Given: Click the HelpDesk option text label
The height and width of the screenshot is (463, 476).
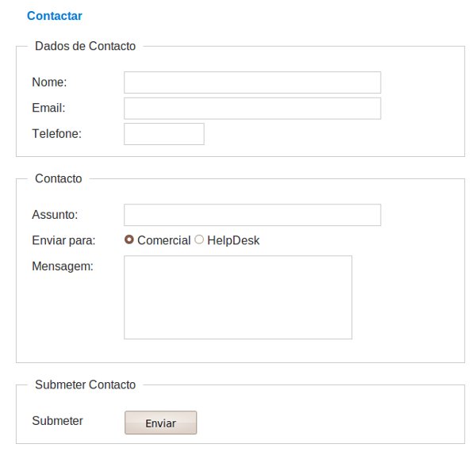Looking at the screenshot, I should (x=233, y=240).
